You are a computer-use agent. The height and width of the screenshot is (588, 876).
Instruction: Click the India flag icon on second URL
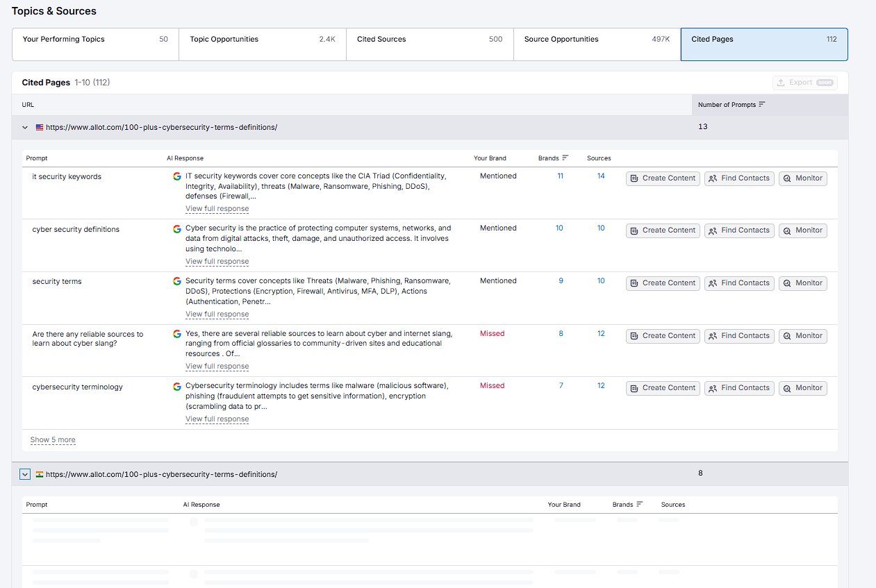tap(40, 474)
